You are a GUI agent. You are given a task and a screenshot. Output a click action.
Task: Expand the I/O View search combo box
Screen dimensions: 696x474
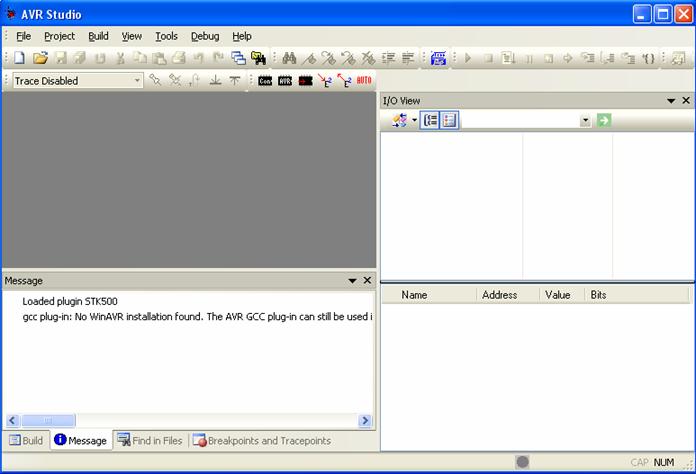point(585,120)
